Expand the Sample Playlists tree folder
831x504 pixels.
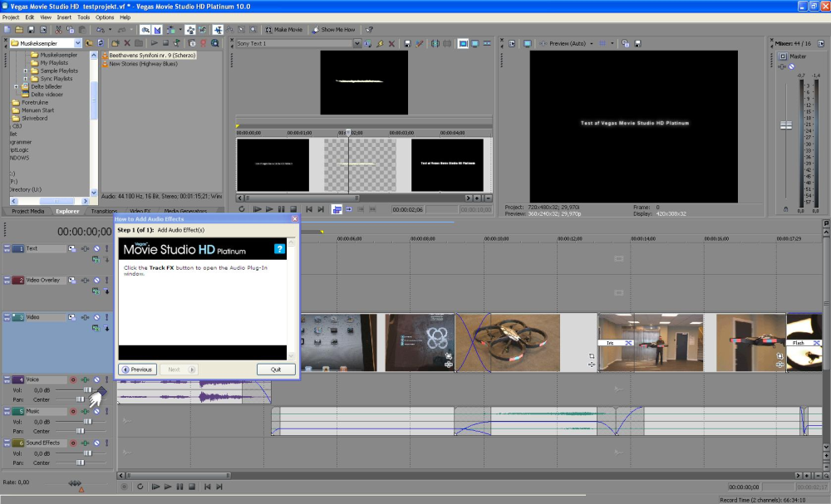(26, 71)
